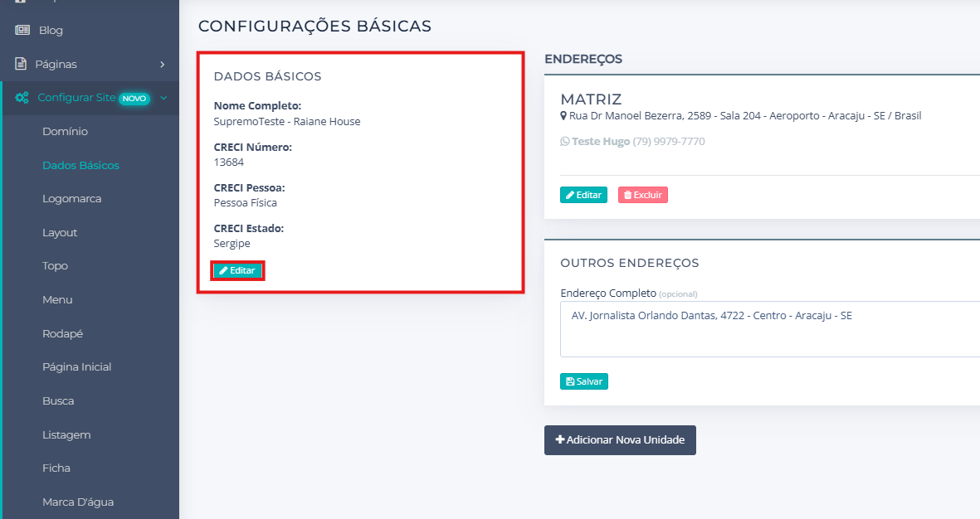Click the Configurar Site gears icon
Screen dimensions: 980x519
[22, 98]
